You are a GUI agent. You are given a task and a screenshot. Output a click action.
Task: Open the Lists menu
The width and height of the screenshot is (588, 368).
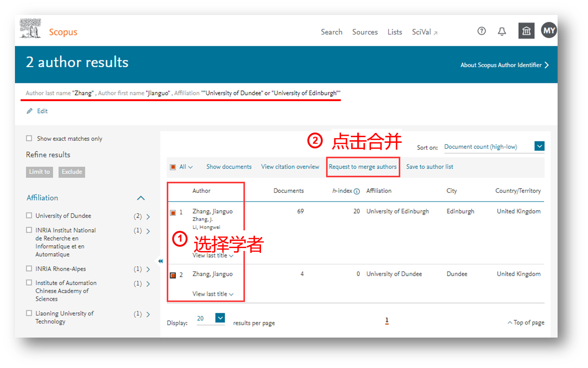(x=395, y=32)
